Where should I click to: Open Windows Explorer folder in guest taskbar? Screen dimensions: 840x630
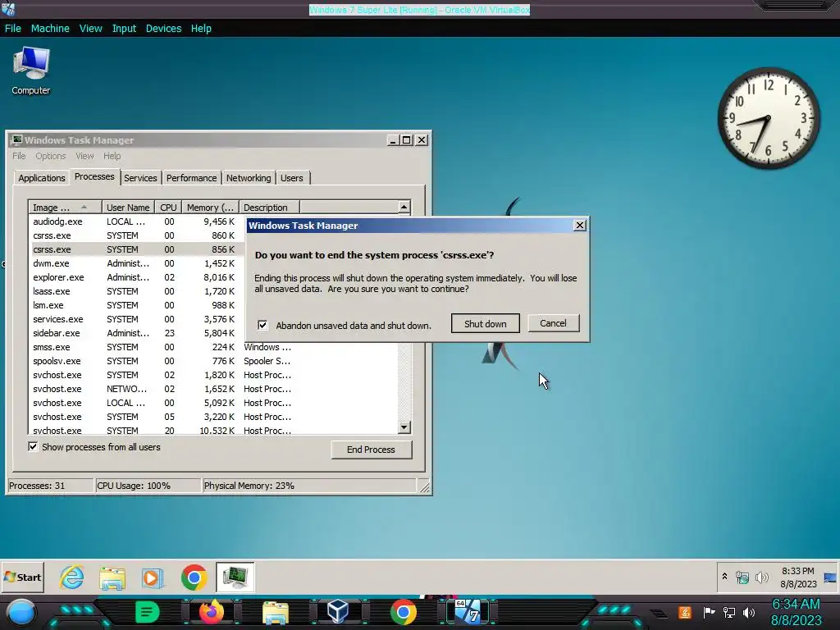(x=112, y=577)
